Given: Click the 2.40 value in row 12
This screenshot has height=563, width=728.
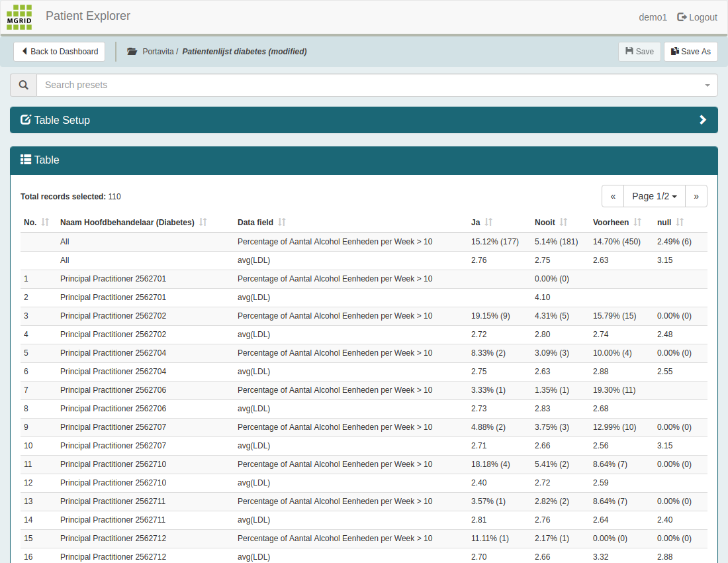Looking at the screenshot, I should point(478,483).
